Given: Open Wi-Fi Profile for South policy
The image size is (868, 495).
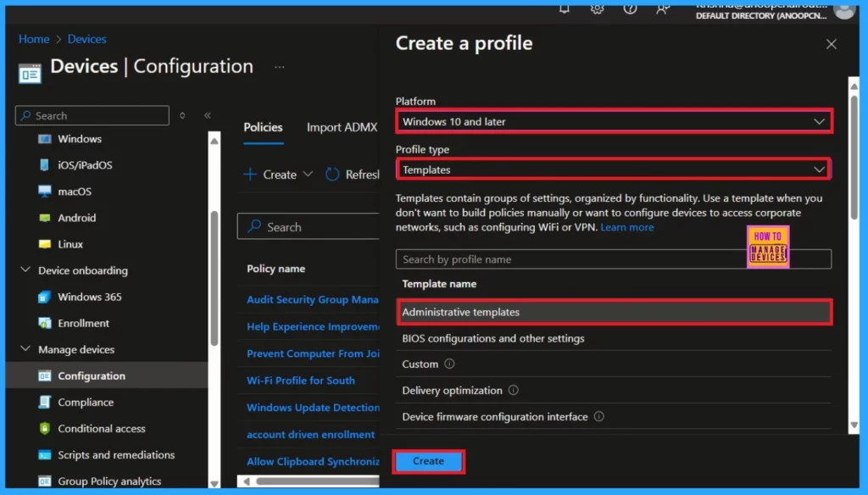Looking at the screenshot, I should coord(301,381).
